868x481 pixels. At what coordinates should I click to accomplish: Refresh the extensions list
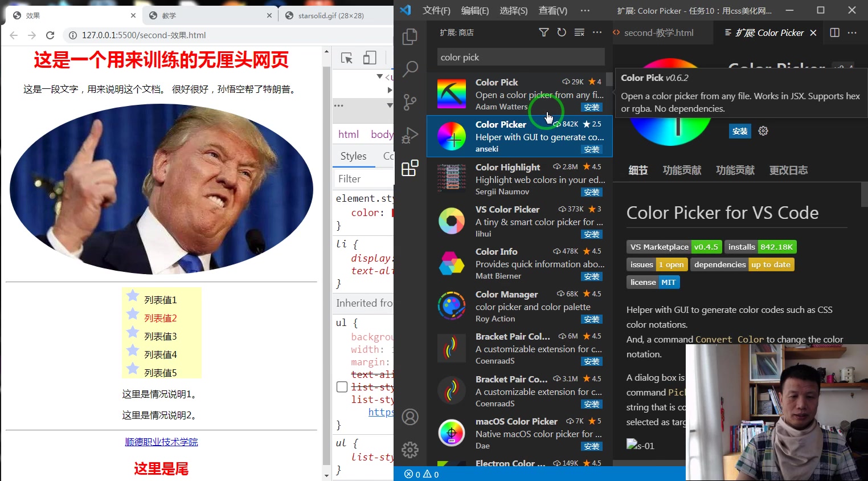click(x=562, y=32)
